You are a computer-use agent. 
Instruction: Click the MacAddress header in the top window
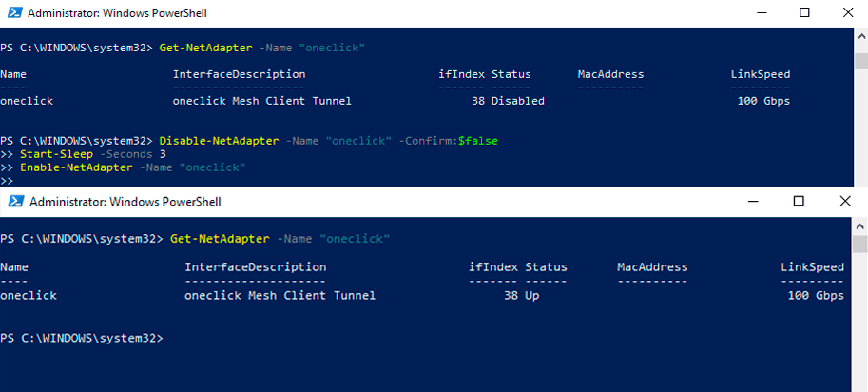coord(610,74)
